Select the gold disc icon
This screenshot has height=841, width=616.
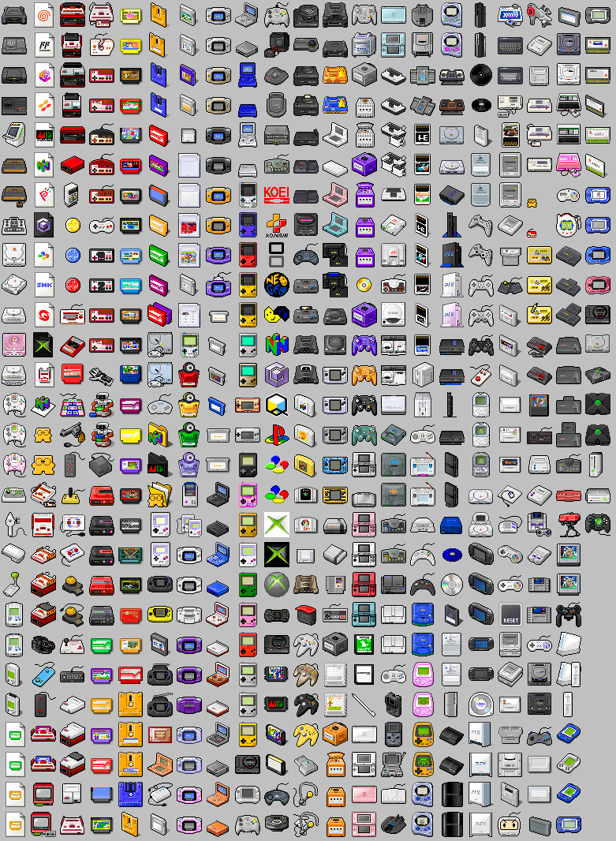click(364, 284)
